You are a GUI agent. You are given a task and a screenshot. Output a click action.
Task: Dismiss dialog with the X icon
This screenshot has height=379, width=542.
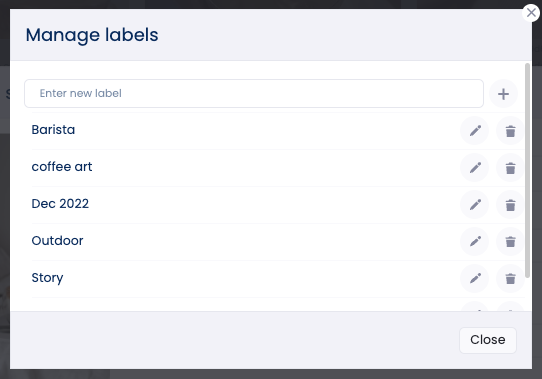coord(531,13)
